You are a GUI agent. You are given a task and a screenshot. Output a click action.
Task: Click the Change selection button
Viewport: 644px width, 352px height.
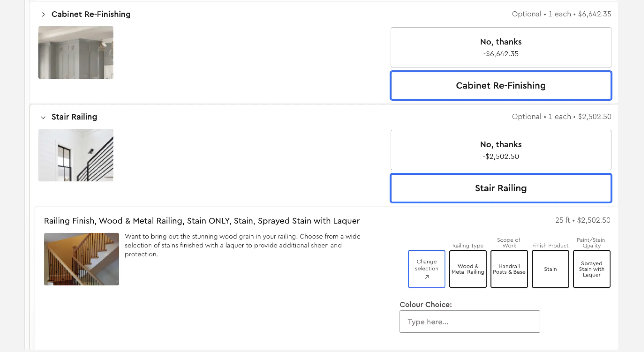click(x=426, y=269)
